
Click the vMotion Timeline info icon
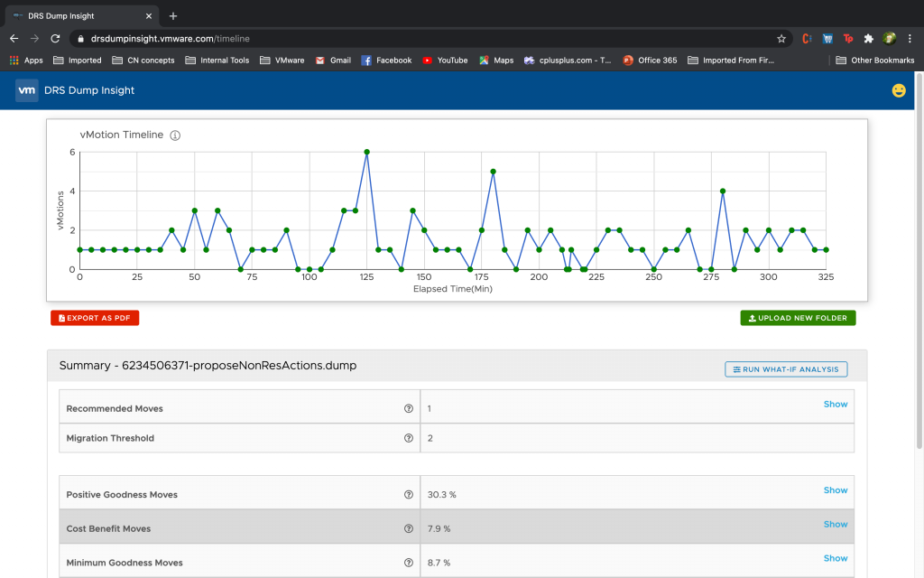coord(175,135)
